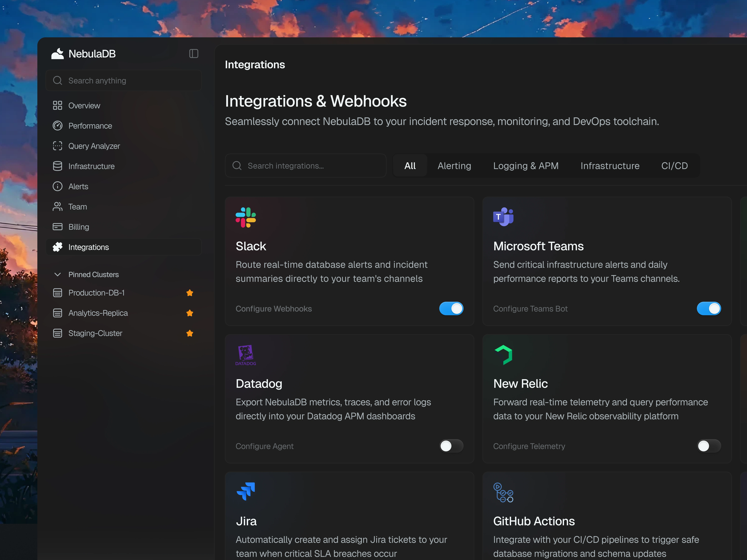Open Query Analyzer in sidebar
The width and height of the screenshot is (747, 560).
(94, 146)
